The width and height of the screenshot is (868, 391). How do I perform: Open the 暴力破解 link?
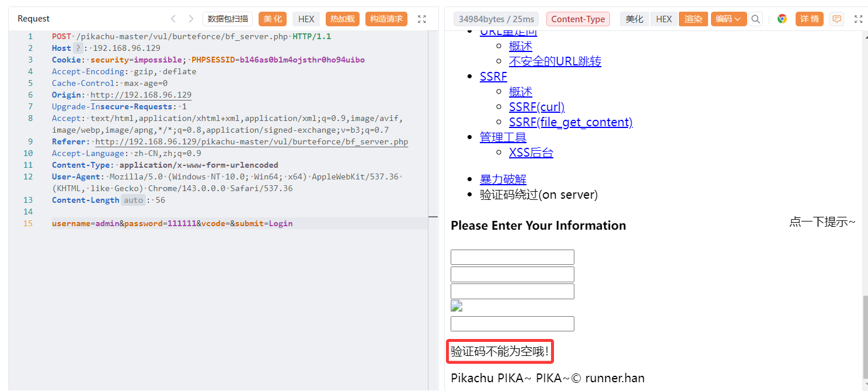click(503, 179)
